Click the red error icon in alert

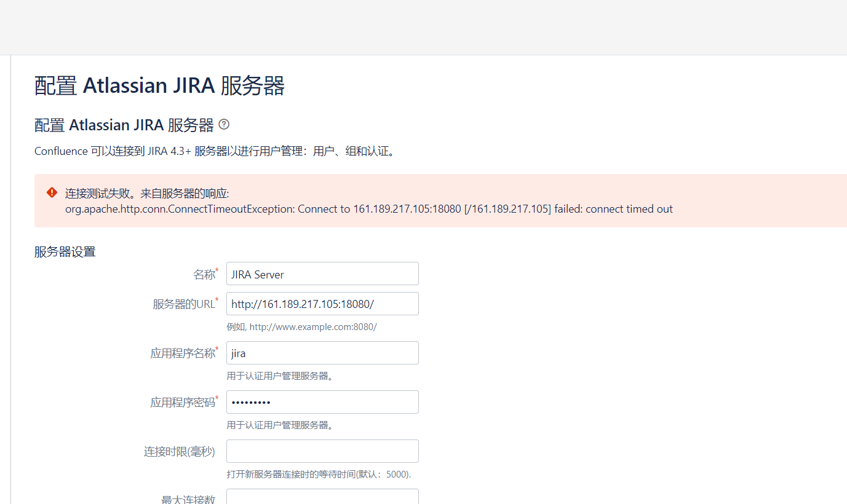pyautogui.click(x=52, y=192)
